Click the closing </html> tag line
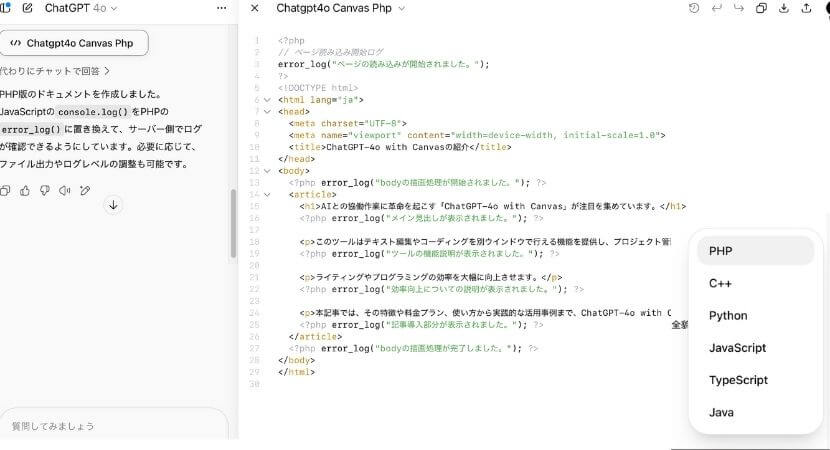Viewport: 830px width, 450px height. point(296,372)
